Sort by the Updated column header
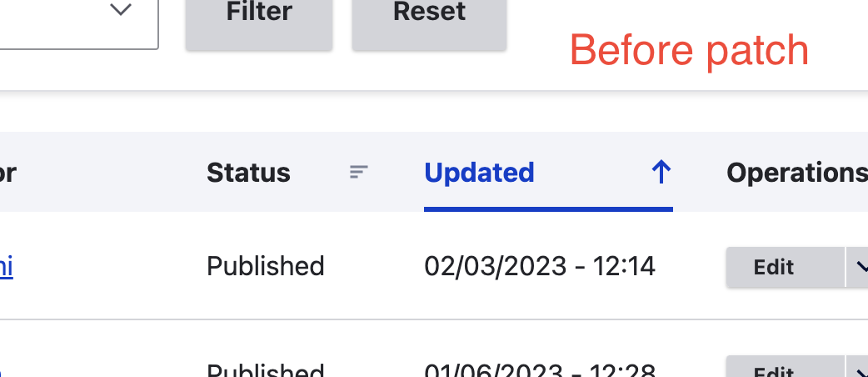This screenshot has height=377, width=868. [479, 173]
